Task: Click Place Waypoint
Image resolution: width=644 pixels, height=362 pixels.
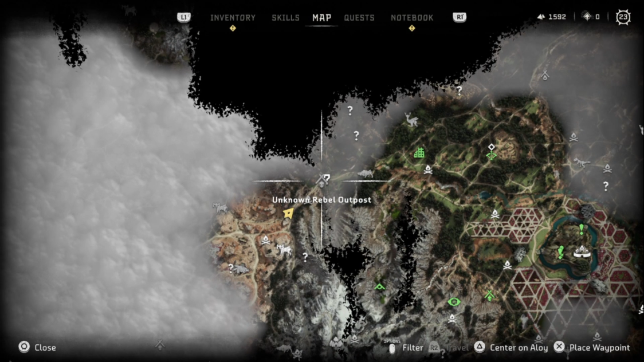Action: [600, 348]
